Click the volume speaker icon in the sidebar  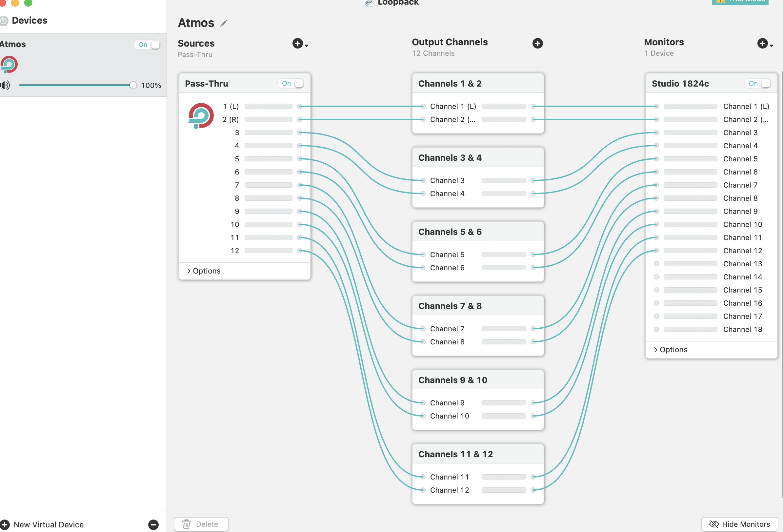tap(5, 85)
